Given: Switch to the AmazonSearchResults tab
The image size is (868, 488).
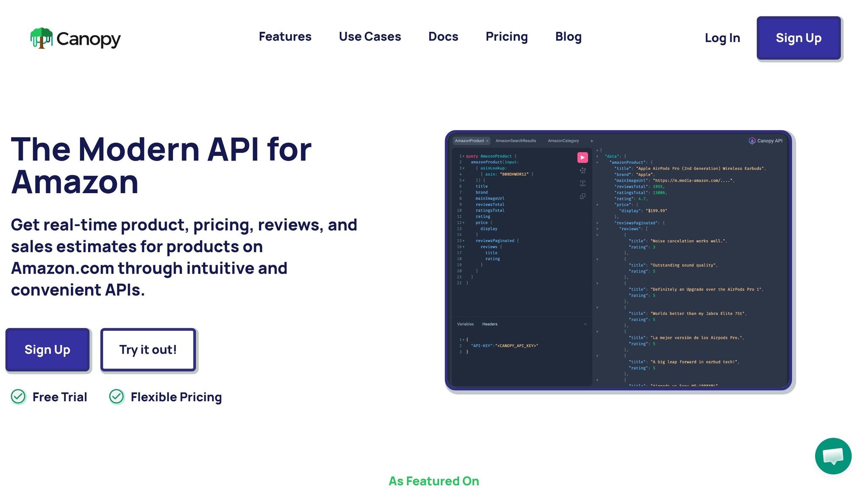Looking at the screenshot, I should tap(516, 141).
